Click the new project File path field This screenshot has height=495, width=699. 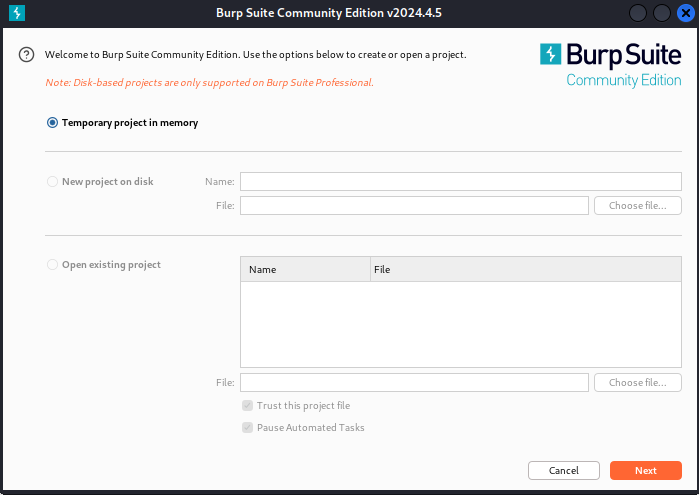pos(414,206)
